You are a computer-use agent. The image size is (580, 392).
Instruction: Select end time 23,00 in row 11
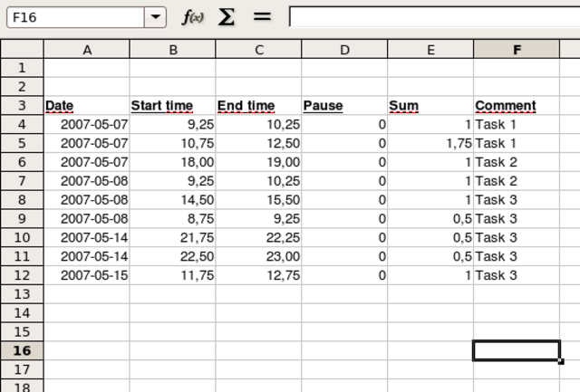tap(258, 256)
